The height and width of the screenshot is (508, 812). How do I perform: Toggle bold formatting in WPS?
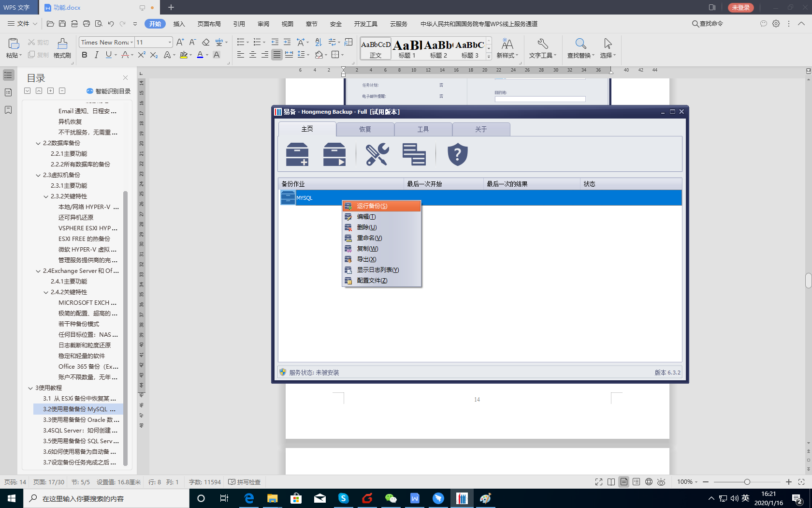85,55
